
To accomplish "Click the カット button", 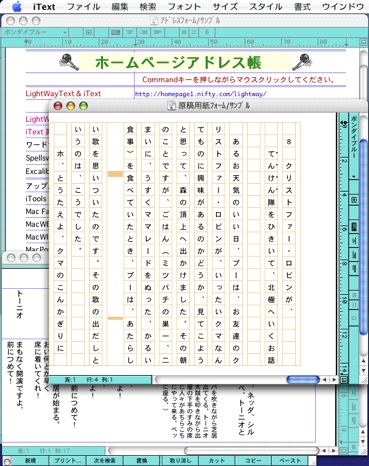I will click(x=217, y=461).
